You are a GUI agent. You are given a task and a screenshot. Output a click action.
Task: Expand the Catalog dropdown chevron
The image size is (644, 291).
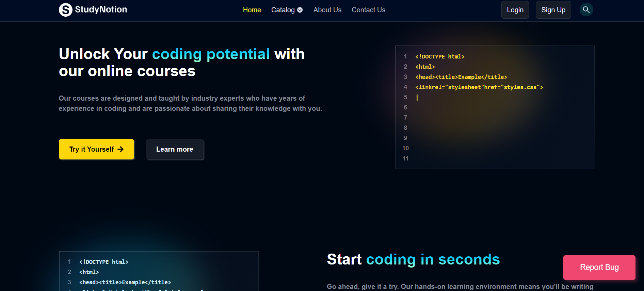pyautogui.click(x=300, y=10)
